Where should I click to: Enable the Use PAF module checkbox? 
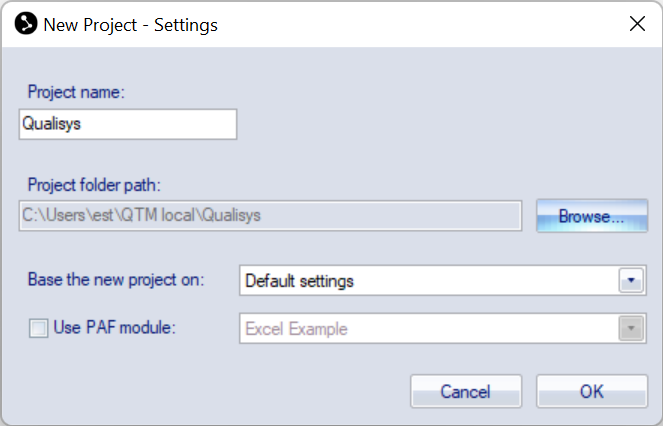pos(39,328)
